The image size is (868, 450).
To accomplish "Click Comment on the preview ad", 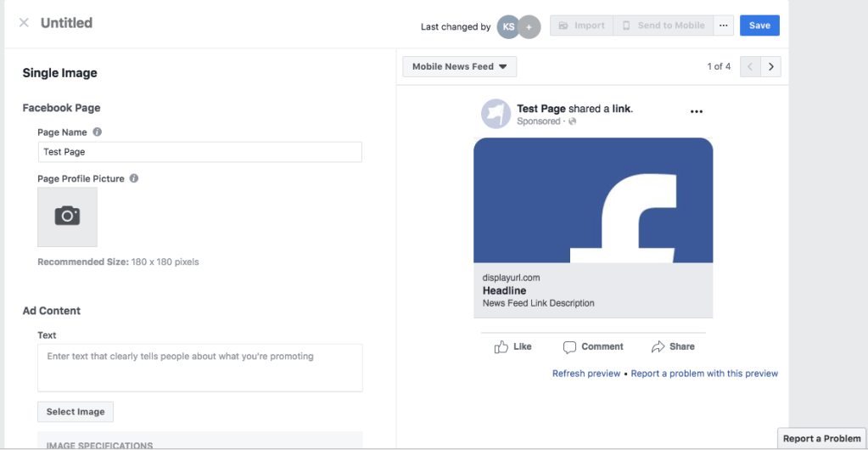I will pyautogui.click(x=593, y=347).
